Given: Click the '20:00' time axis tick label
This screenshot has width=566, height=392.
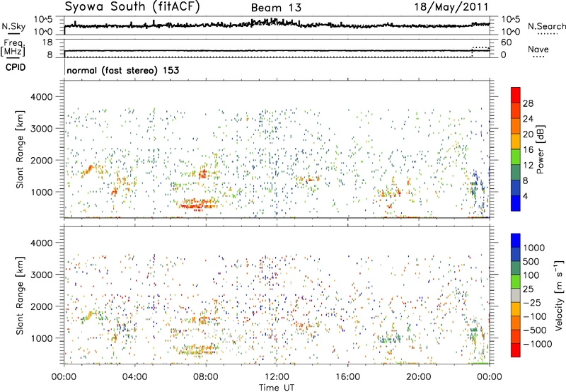Looking at the screenshot, I should [419, 376].
